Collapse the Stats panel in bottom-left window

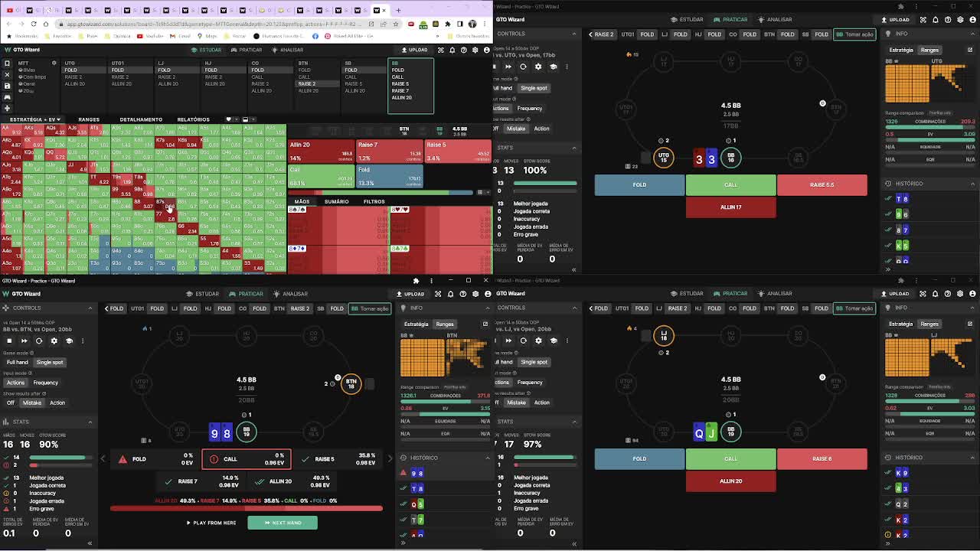[90, 422]
